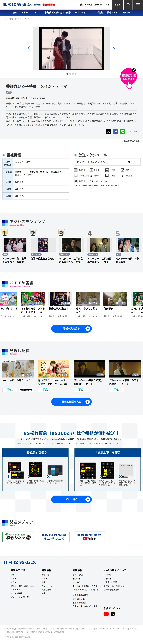Open 「選局上下」を使う instruction panel
Screen dimensions: 143x644
click(x=107, y=470)
